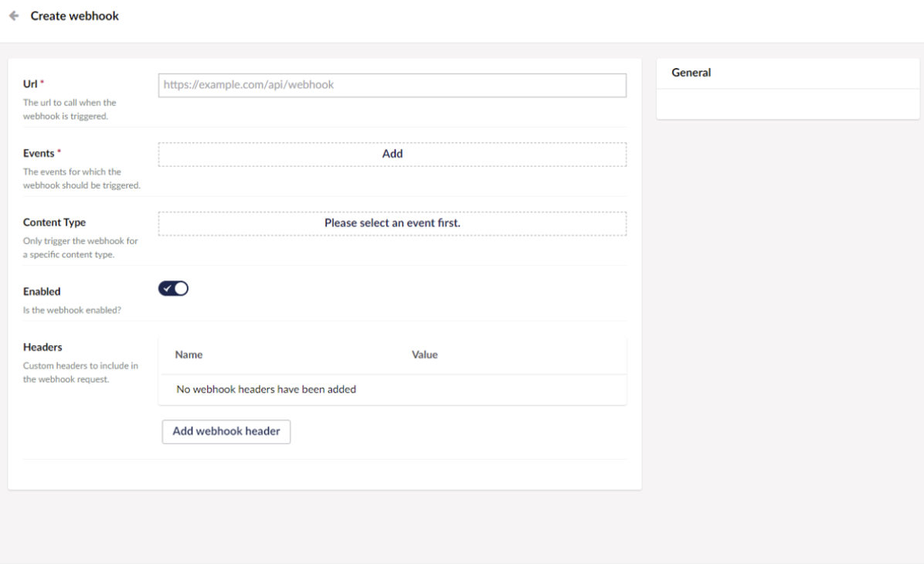Click the 'Create webhook' page title
The width and height of the screenshot is (924, 564).
coord(74,15)
